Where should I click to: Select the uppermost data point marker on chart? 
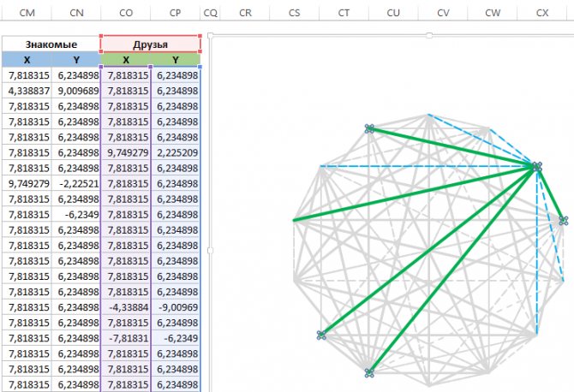click(x=369, y=128)
